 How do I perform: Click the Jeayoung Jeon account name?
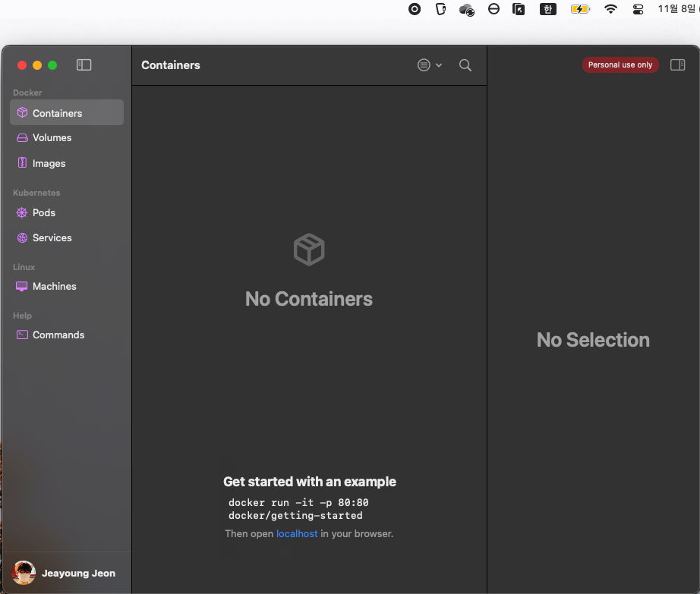[78, 574]
